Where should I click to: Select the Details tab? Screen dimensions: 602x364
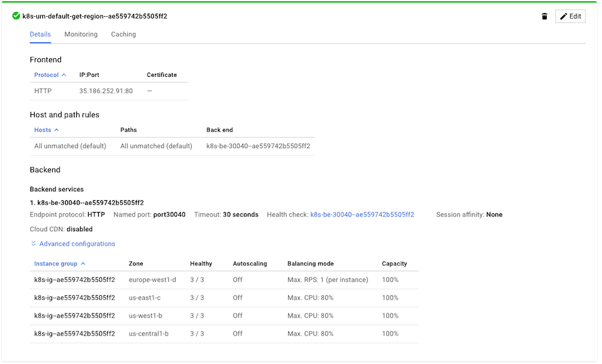tap(40, 34)
